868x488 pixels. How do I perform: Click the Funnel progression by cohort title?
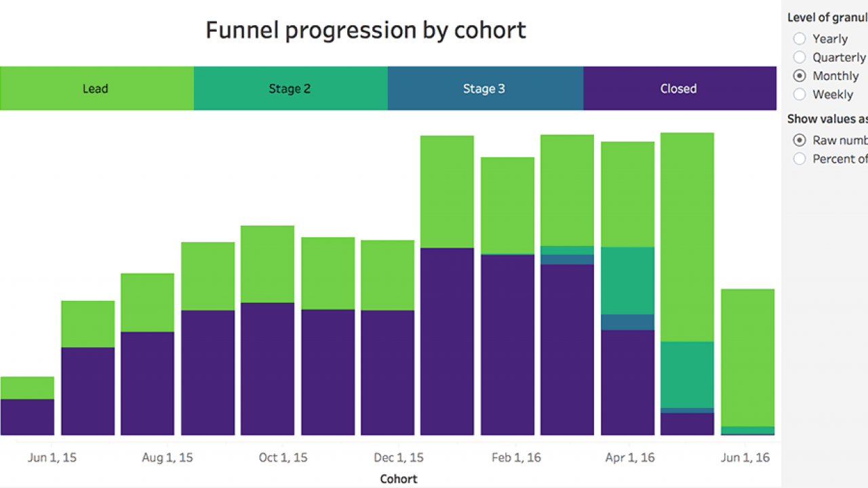(365, 30)
